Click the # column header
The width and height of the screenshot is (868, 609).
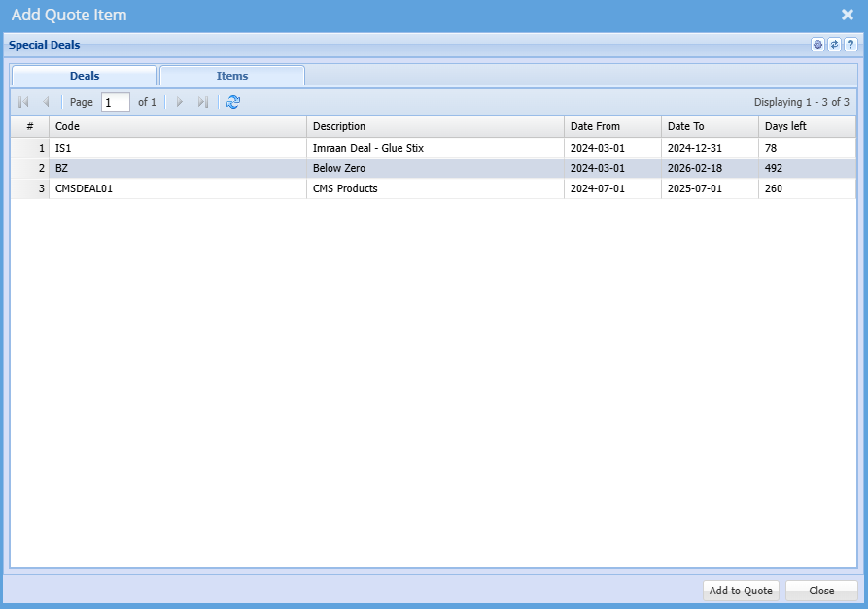click(x=30, y=126)
